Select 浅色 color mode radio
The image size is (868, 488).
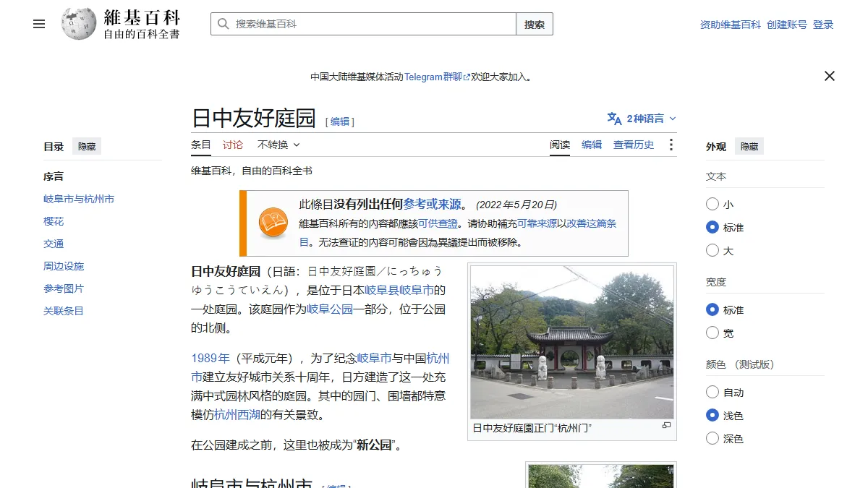712,416
